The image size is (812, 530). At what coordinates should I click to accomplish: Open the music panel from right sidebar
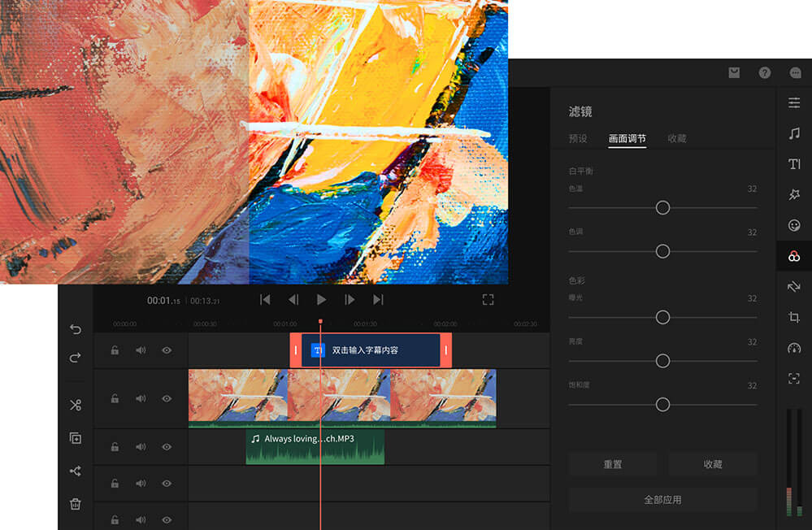(794, 133)
